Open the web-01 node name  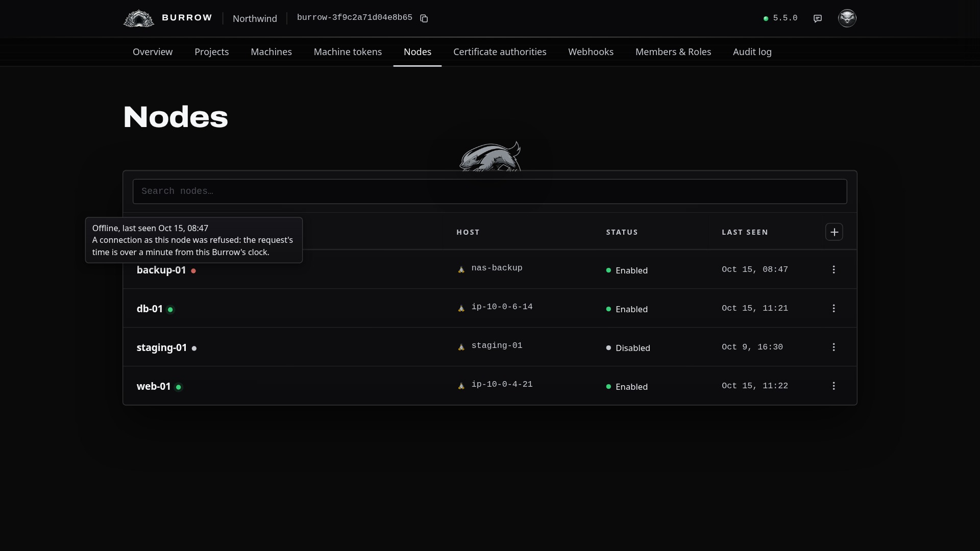[154, 386]
